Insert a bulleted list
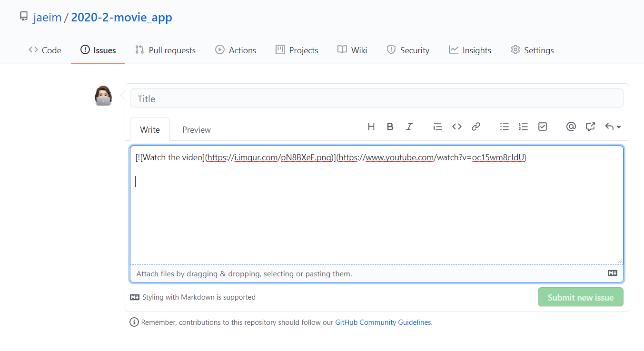The image size is (644, 351). pos(505,127)
